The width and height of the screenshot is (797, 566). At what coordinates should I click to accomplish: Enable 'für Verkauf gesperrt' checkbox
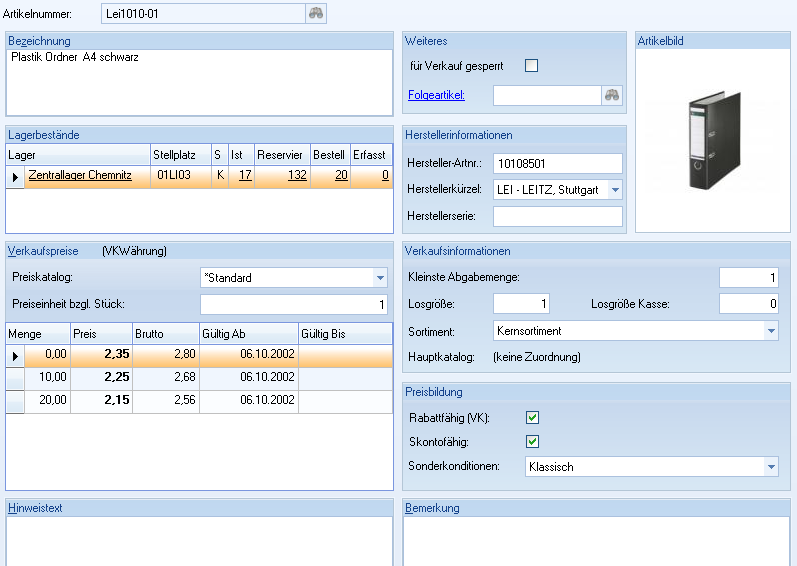tap(532, 66)
